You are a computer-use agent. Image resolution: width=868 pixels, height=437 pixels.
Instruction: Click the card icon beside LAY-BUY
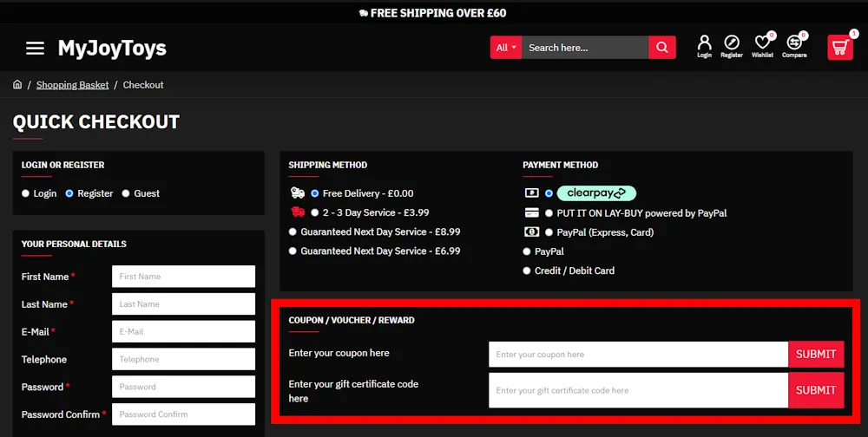pyautogui.click(x=531, y=212)
